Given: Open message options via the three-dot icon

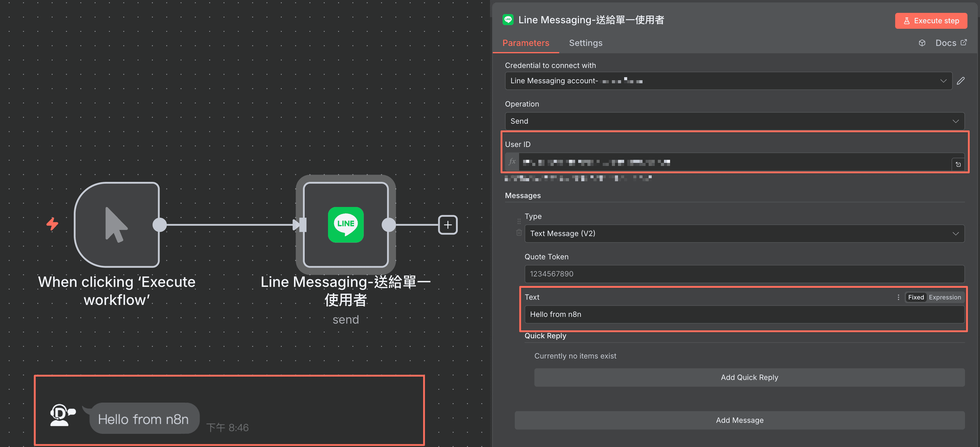Looking at the screenshot, I should (x=898, y=297).
